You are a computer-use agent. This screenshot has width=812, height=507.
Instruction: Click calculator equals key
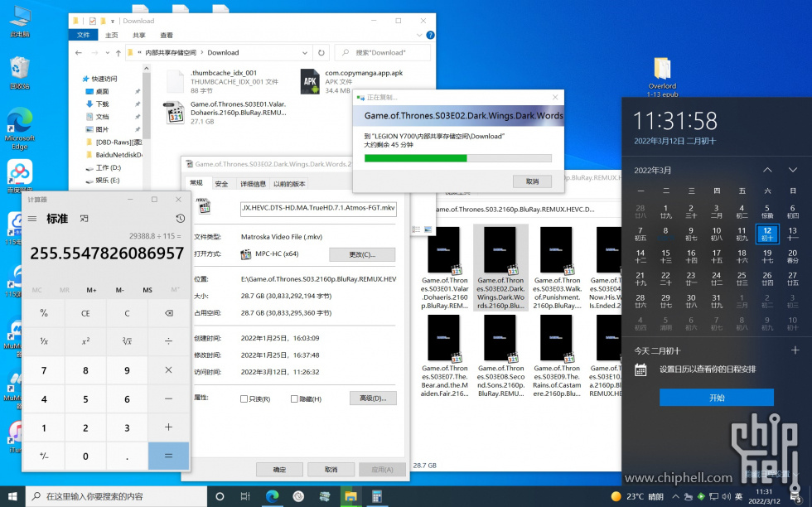(168, 456)
